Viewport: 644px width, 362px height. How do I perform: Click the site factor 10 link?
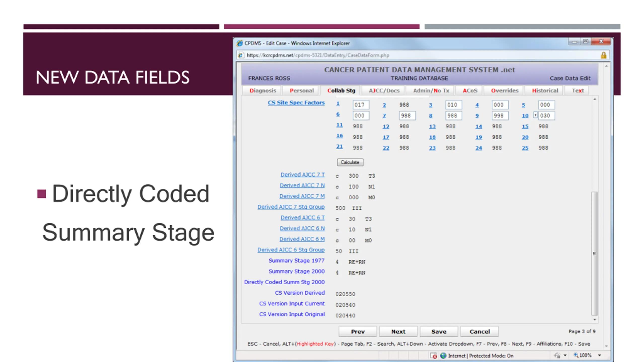pos(525,116)
